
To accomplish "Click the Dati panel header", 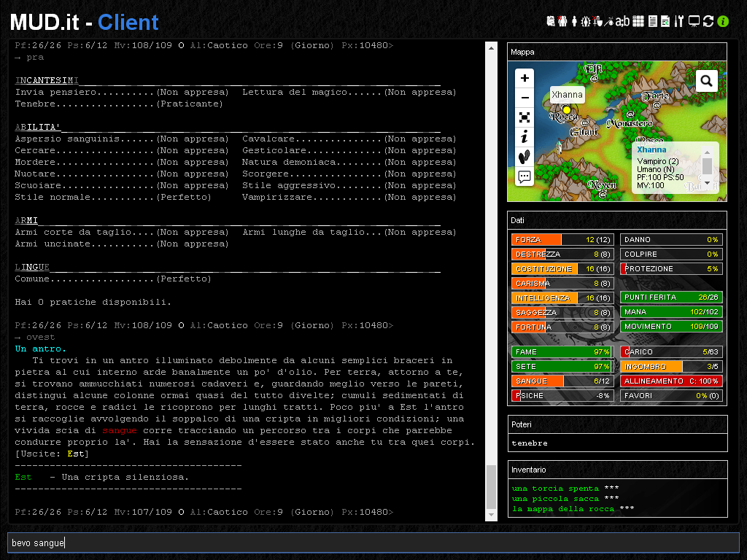I will click(617, 220).
